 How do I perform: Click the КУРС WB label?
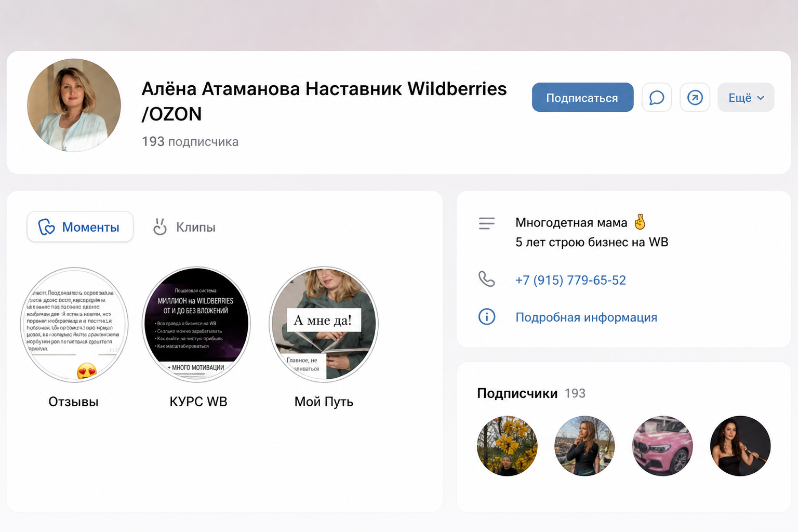pos(198,402)
